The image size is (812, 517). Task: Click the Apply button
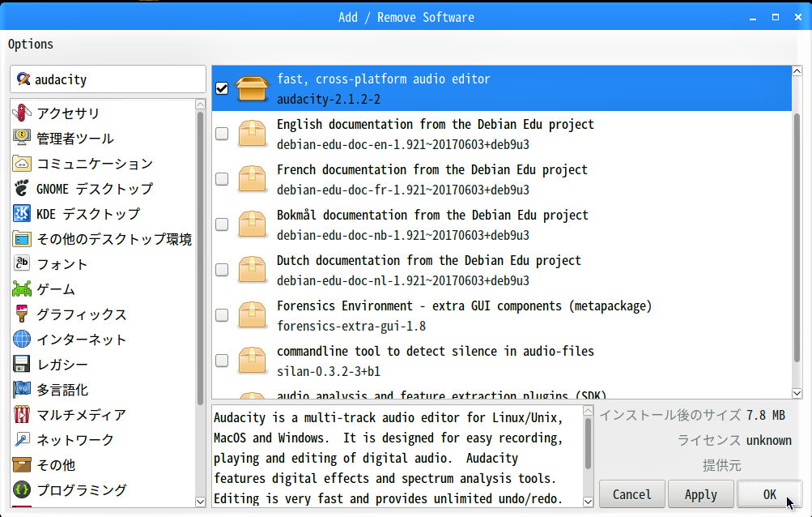coord(700,494)
